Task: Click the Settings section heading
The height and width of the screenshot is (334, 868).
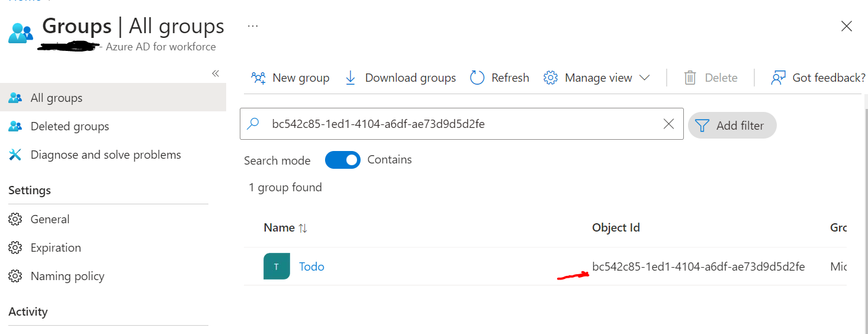Action: point(30,191)
